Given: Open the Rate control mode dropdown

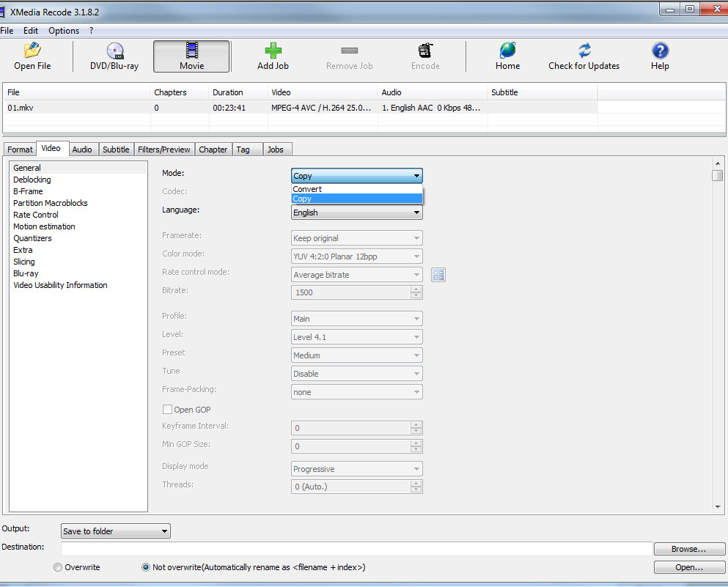Looking at the screenshot, I should [356, 275].
